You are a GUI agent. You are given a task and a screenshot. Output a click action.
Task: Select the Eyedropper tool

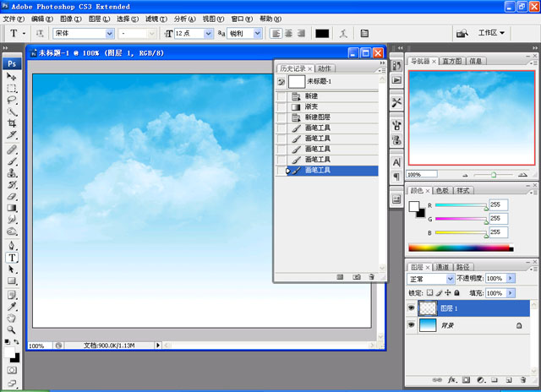click(11, 307)
